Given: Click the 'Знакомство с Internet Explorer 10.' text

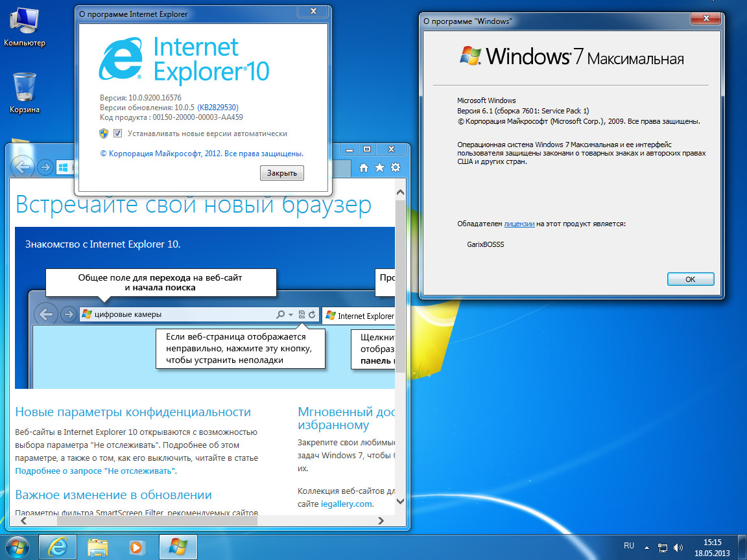Looking at the screenshot, I should 103,244.
